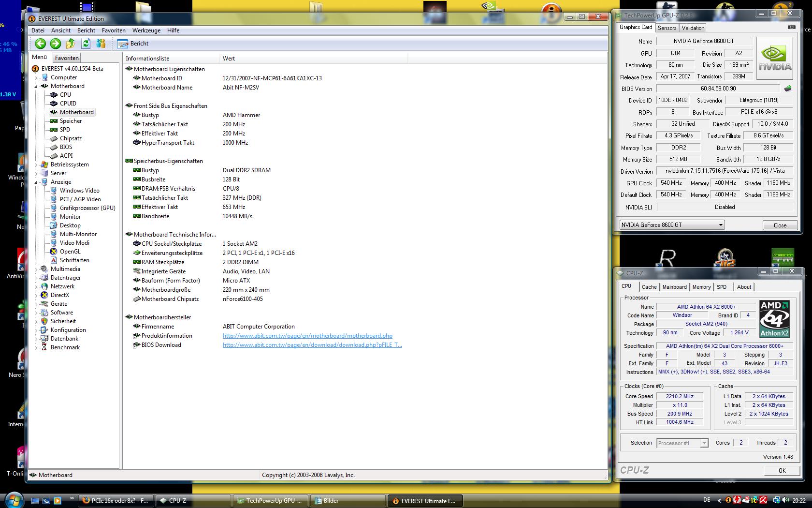
Task: Expand the Betriebssystem tree node
Action: [x=36, y=165]
